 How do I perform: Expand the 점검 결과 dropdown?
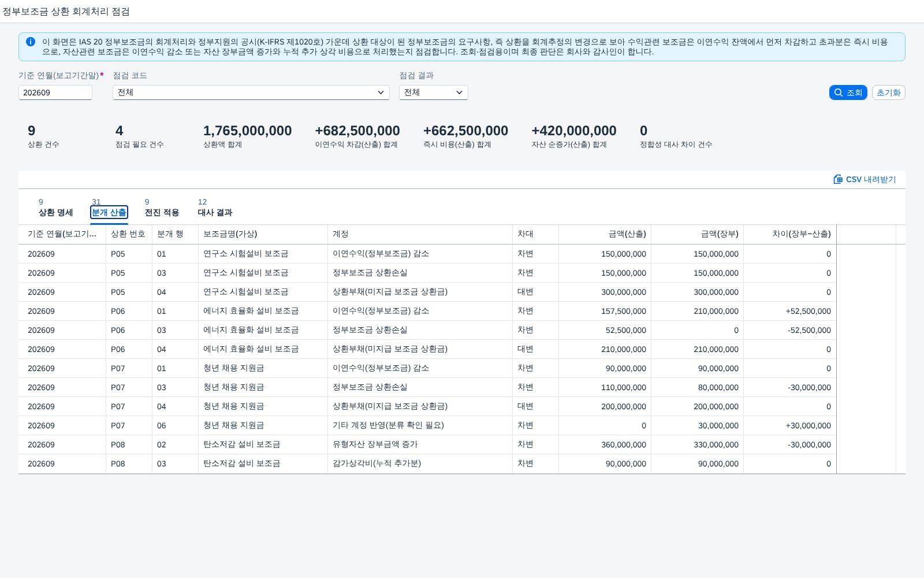[434, 92]
